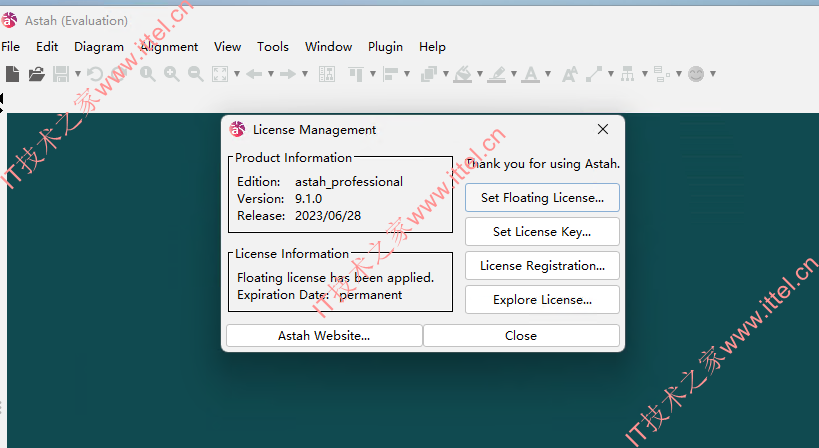
Task: Open Astah Website
Action: pos(324,335)
